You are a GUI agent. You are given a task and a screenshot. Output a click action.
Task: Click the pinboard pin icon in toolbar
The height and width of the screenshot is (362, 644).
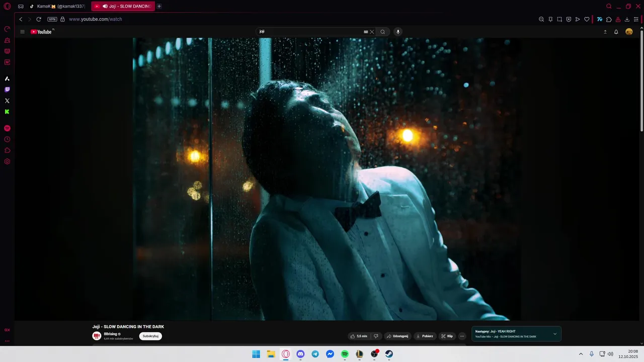550,19
